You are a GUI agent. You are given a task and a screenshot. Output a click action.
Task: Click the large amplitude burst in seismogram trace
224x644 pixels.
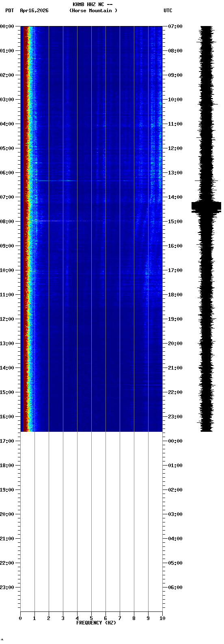[x=206, y=207]
